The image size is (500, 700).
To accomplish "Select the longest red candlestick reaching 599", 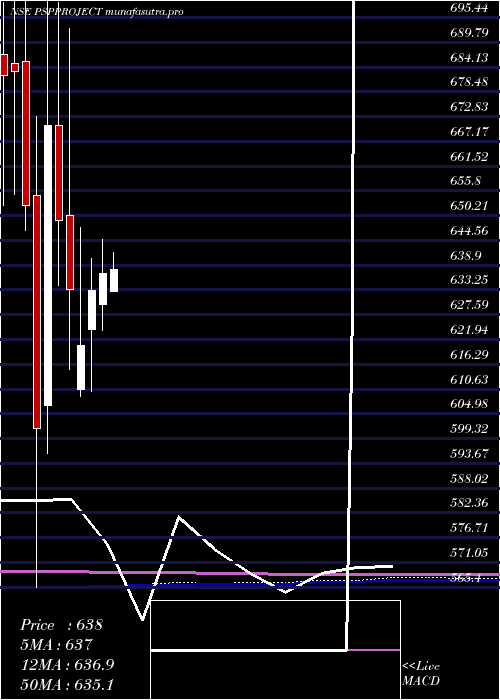I will click(37, 312).
